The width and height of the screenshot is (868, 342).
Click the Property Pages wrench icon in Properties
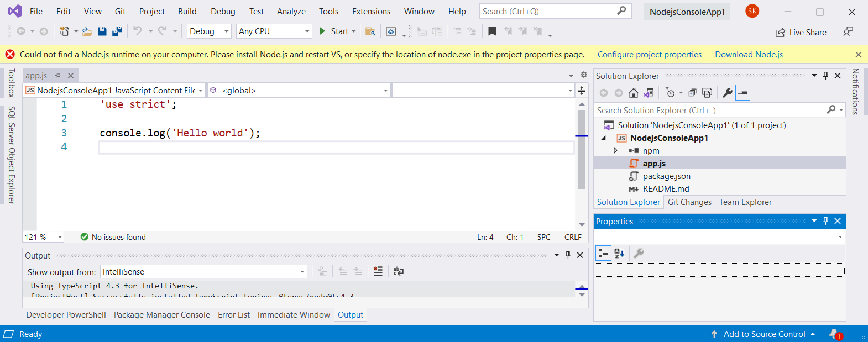pyautogui.click(x=639, y=253)
